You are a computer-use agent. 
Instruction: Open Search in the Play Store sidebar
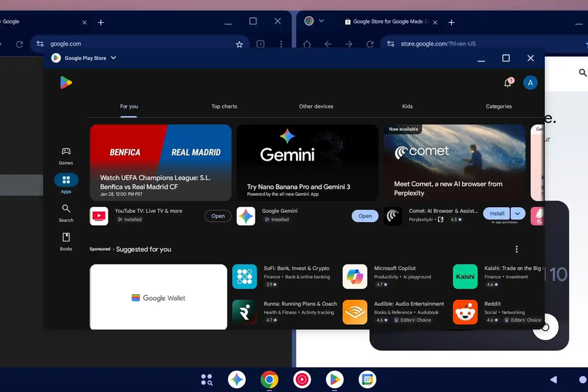(66, 212)
